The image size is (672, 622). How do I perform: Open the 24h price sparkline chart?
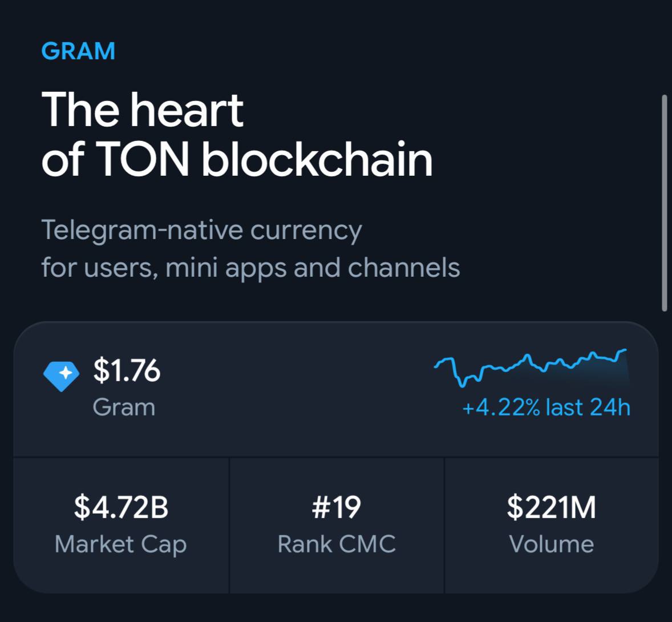(532, 367)
